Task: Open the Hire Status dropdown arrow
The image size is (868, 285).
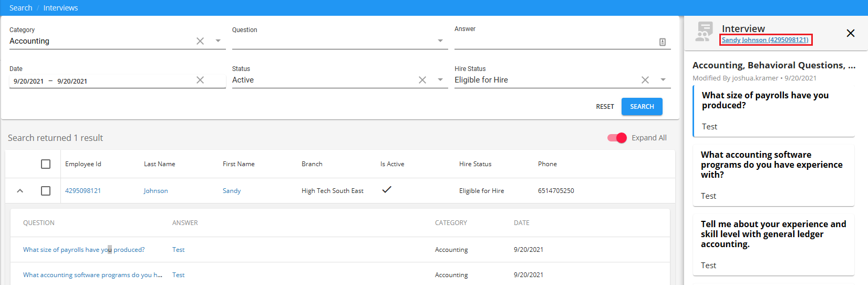Action: click(x=663, y=80)
